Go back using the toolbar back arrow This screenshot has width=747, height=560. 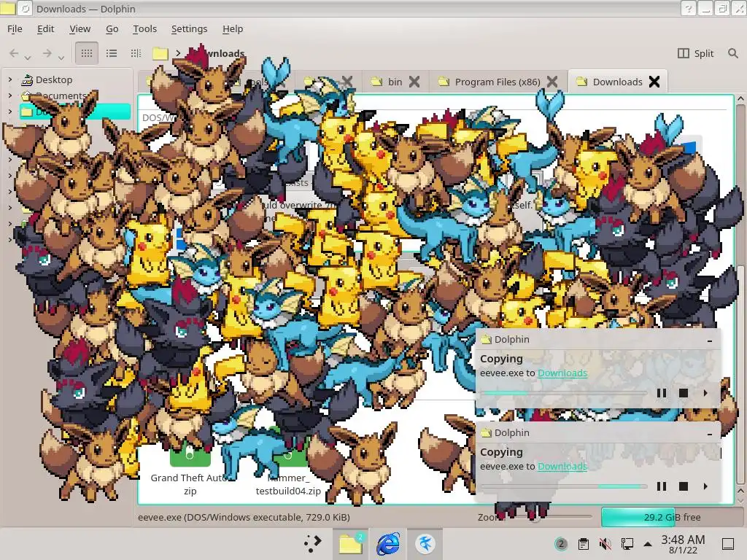tap(15, 53)
